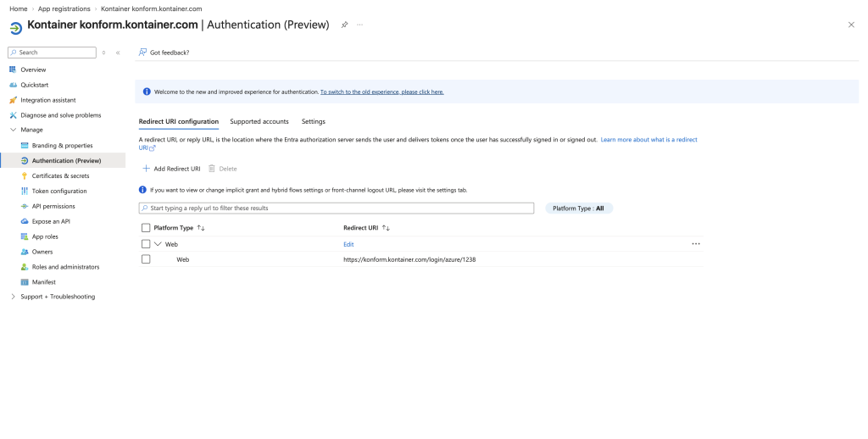Click the Token configuration bars icon
The image size is (868, 439).
25,191
